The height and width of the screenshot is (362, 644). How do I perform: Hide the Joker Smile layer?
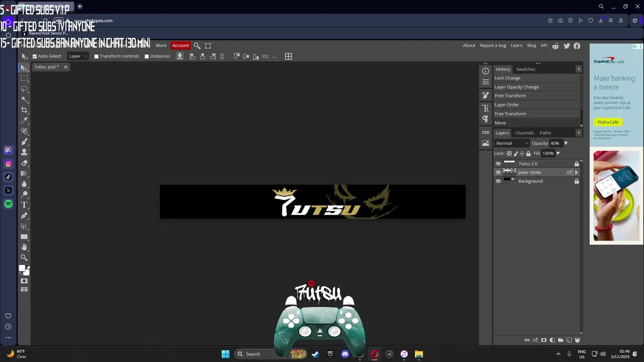498,172
